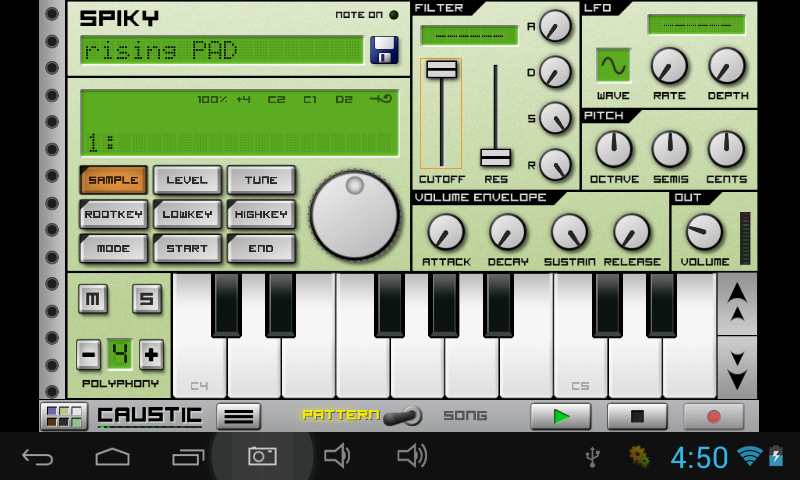Select the SAMPLE parameter button
Viewport: 800px width, 480px height.
pos(113,180)
